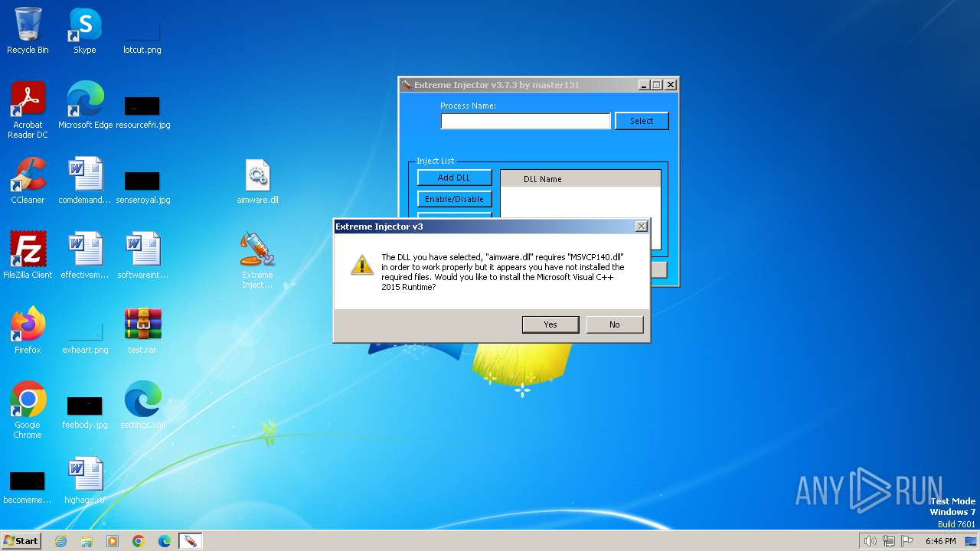Open Acrobat Reader DC shortcut
The height and width of the screenshot is (551, 980).
click(x=28, y=110)
